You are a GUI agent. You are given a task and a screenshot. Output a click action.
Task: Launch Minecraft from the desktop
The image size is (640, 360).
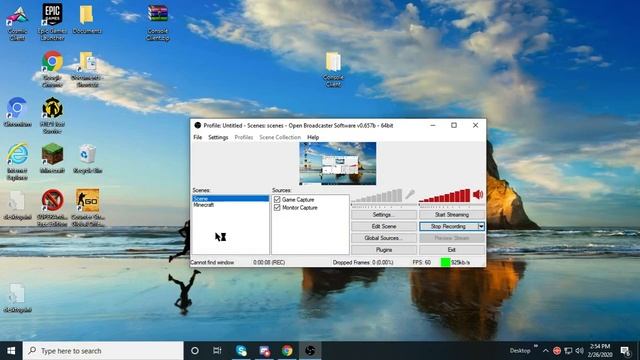point(52,158)
